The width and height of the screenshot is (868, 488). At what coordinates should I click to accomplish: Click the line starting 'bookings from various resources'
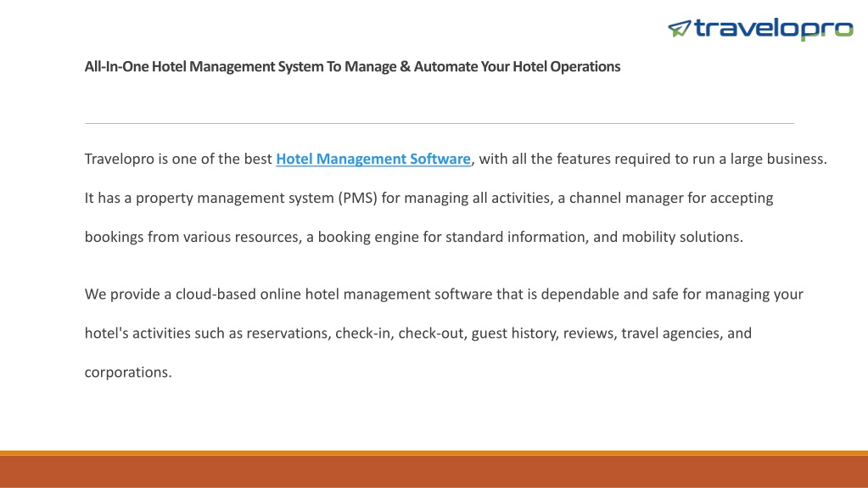point(413,237)
